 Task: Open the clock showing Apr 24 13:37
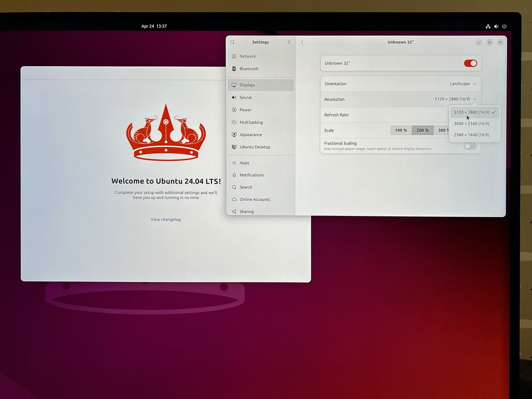click(x=154, y=26)
